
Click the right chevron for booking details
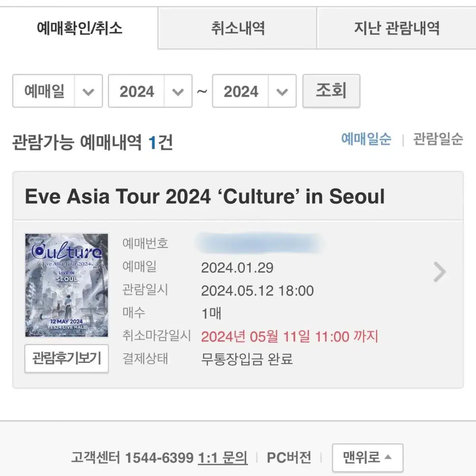click(440, 272)
